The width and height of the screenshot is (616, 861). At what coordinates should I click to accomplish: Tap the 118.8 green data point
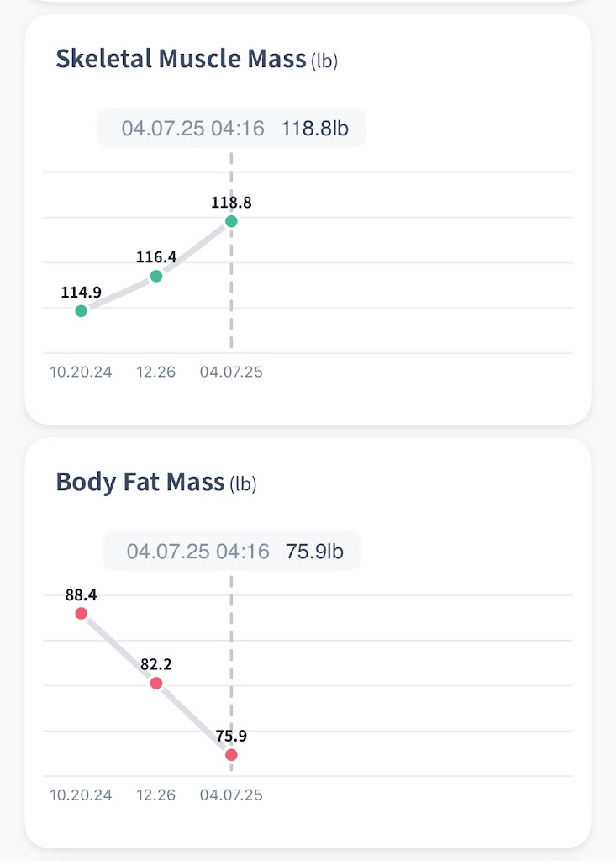pyautogui.click(x=231, y=221)
